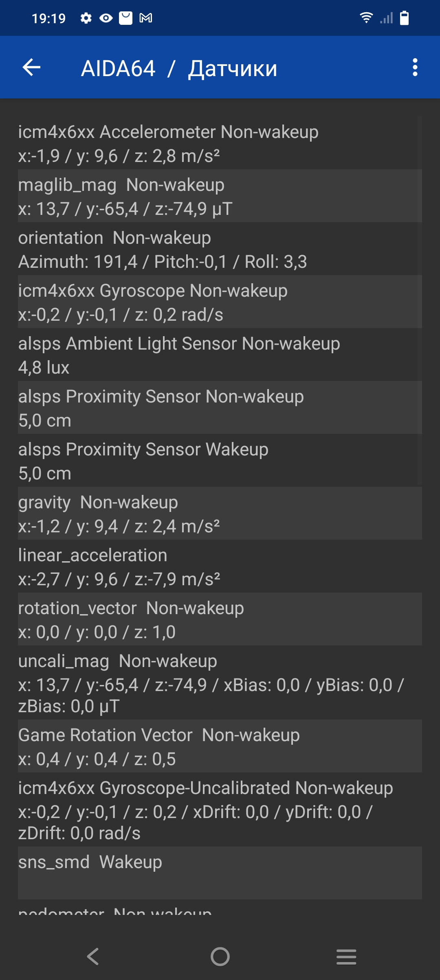Tap the Android back navigation button
This screenshot has height=980, width=440.
[x=93, y=956]
